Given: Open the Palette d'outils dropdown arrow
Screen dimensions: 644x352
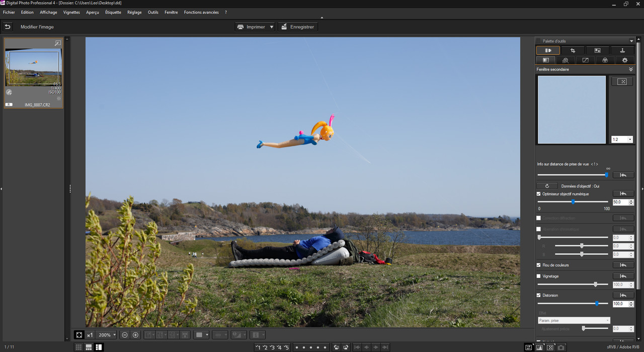Looking at the screenshot, I should tap(631, 41).
